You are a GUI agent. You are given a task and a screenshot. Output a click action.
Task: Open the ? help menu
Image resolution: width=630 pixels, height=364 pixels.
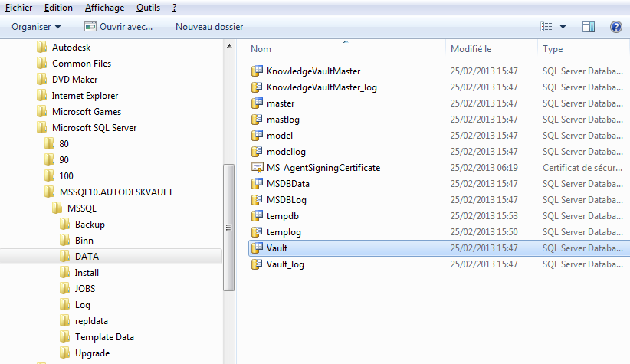(175, 8)
